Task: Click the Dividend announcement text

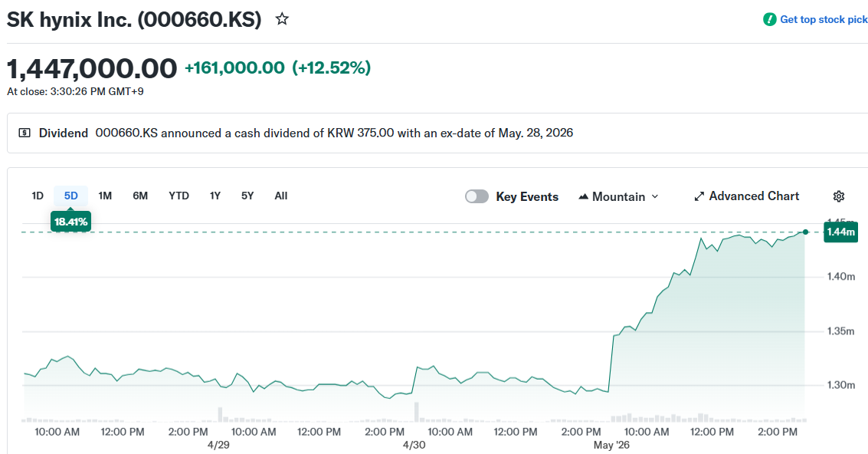Action: coord(334,133)
